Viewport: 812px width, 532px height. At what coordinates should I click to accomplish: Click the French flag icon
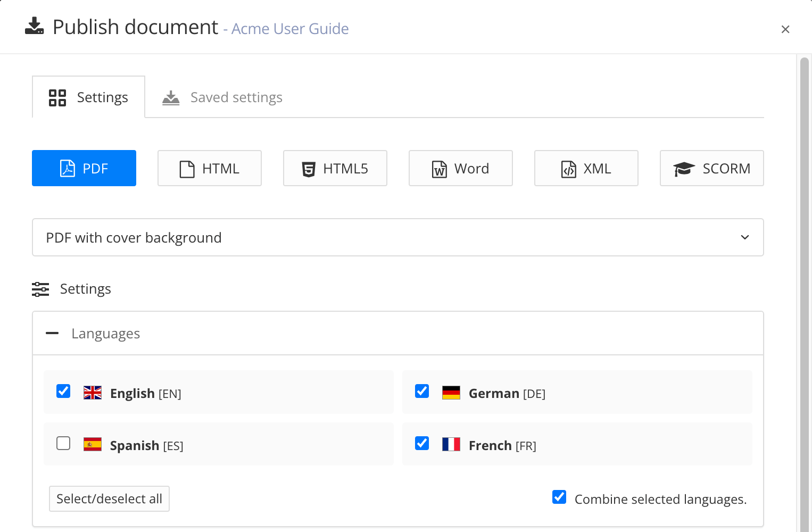point(451,444)
